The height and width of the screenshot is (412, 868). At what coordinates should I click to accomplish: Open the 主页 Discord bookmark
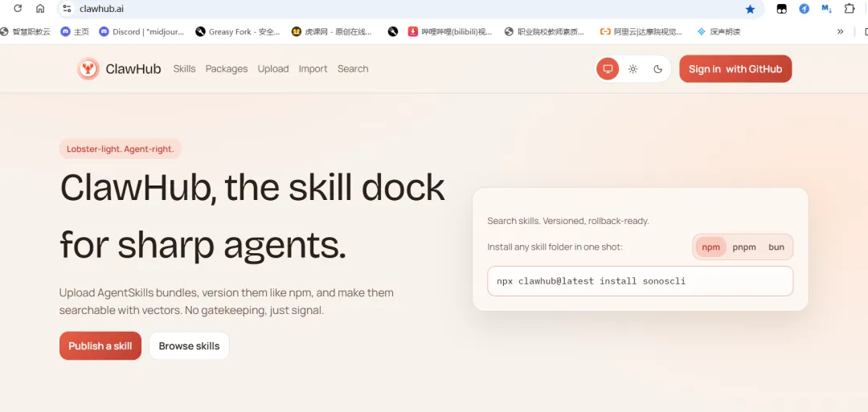pos(75,31)
